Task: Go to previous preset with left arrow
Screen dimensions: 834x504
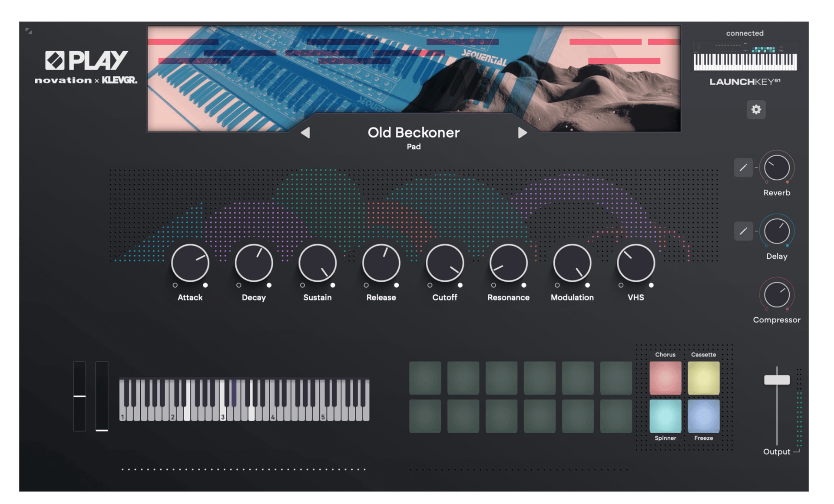Action: 305,133
